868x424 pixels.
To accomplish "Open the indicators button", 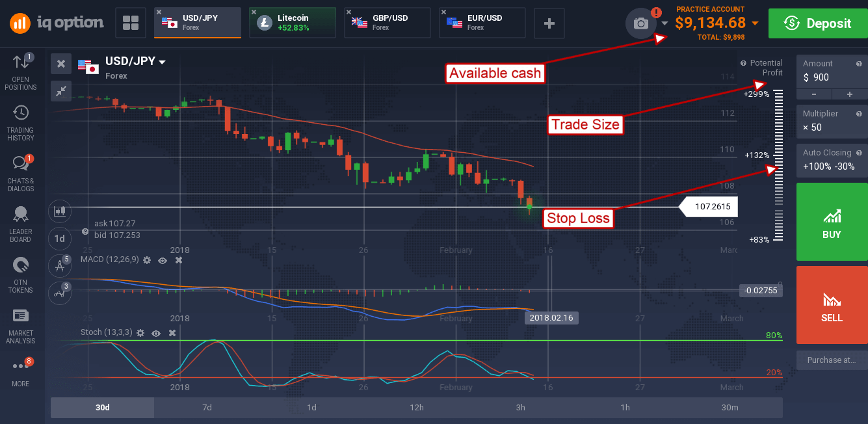I will [x=59, y=293].
